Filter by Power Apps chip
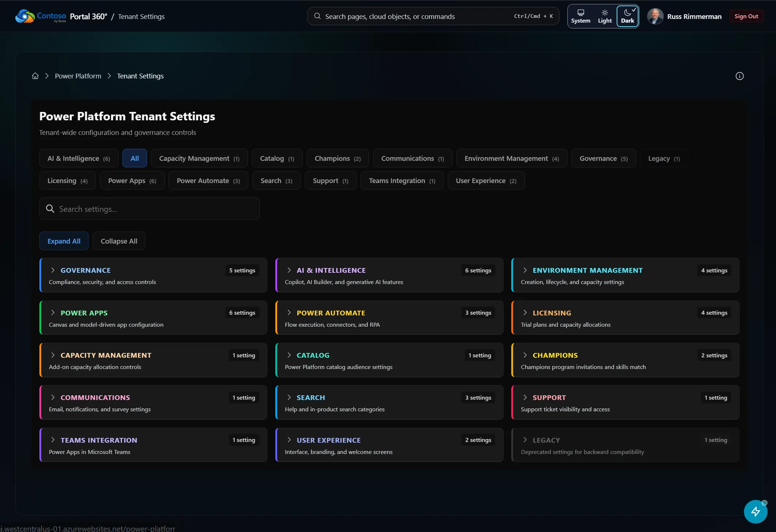This screenshot has height=532, width=776. coord(132,180)
